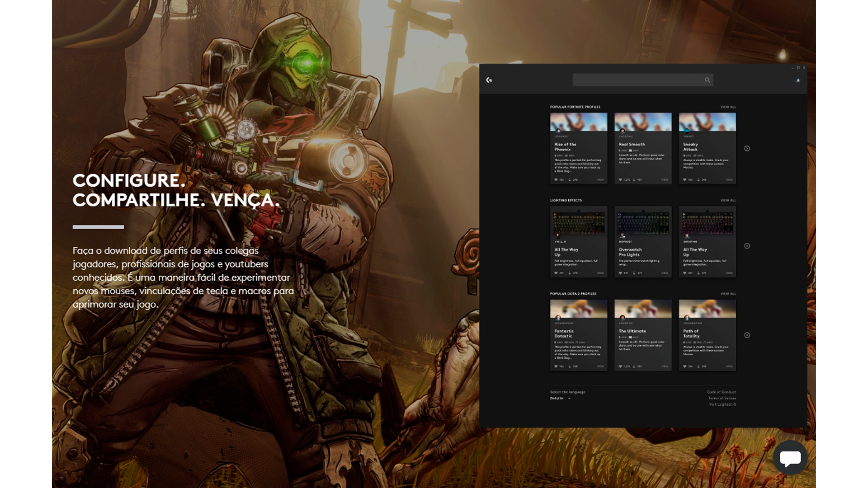Click download icon on Fantastic Dotastic card

point(570,366)
